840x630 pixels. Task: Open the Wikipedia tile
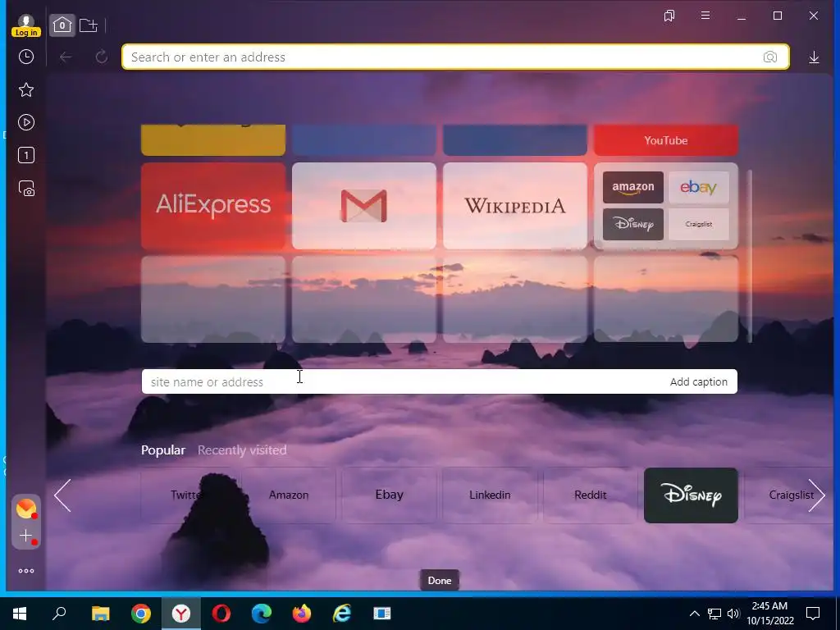515,206
